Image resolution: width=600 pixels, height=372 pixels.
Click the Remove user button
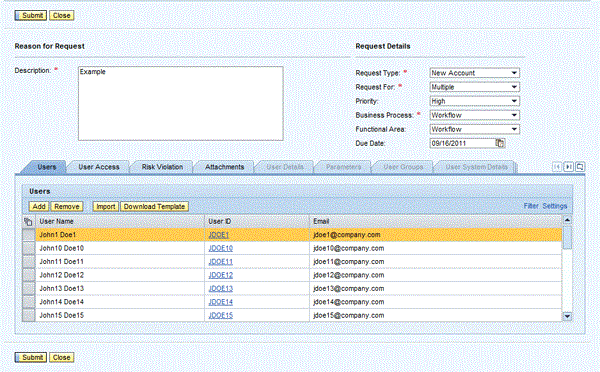coord(67,207)
